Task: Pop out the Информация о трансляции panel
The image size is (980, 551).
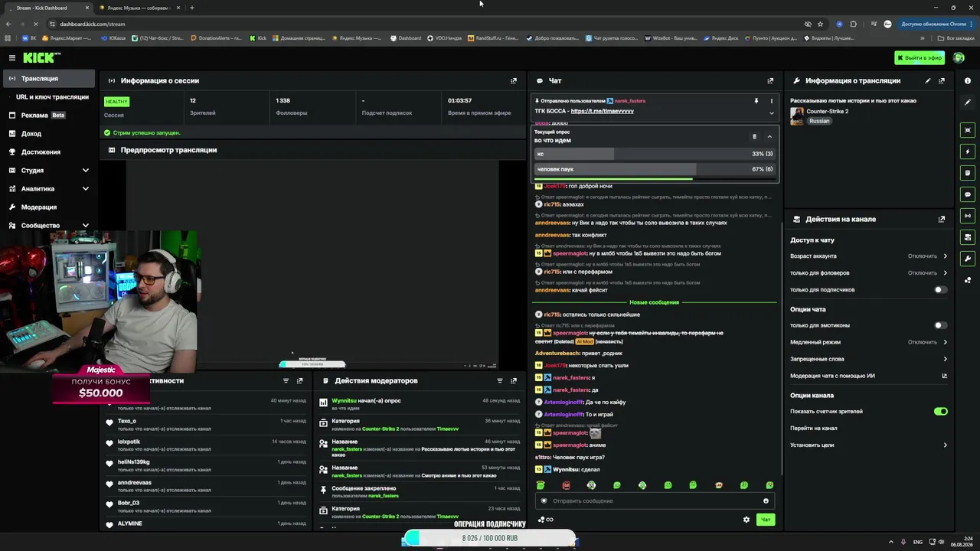Action: pos(942,80)
